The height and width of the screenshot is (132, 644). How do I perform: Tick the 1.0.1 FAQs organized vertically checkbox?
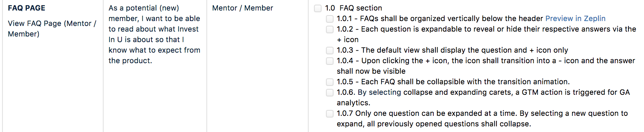pos(330,19)
